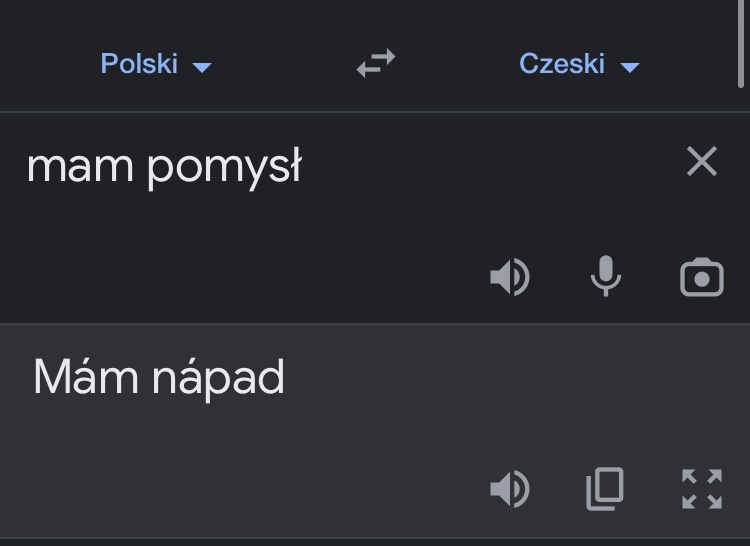
Task: Open the Polski source language selector
Action: point(139,65)
